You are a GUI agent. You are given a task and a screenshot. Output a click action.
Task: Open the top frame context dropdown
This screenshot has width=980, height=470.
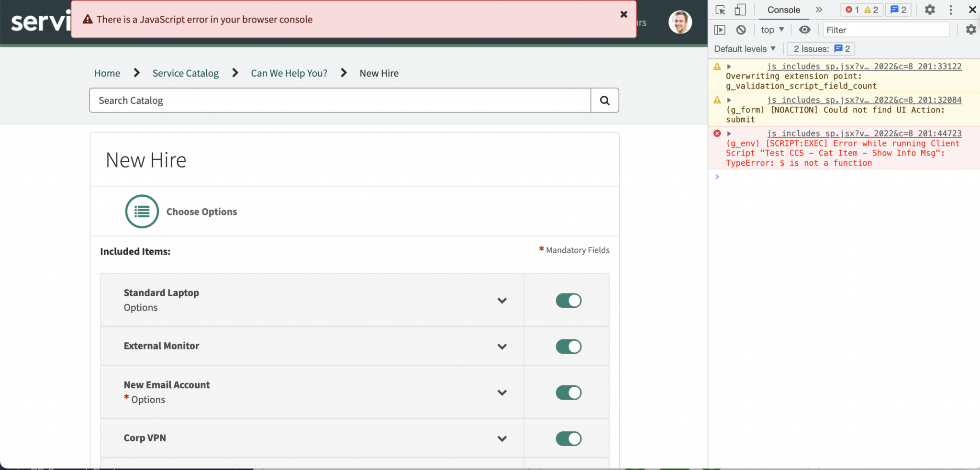tap(772, 29)
